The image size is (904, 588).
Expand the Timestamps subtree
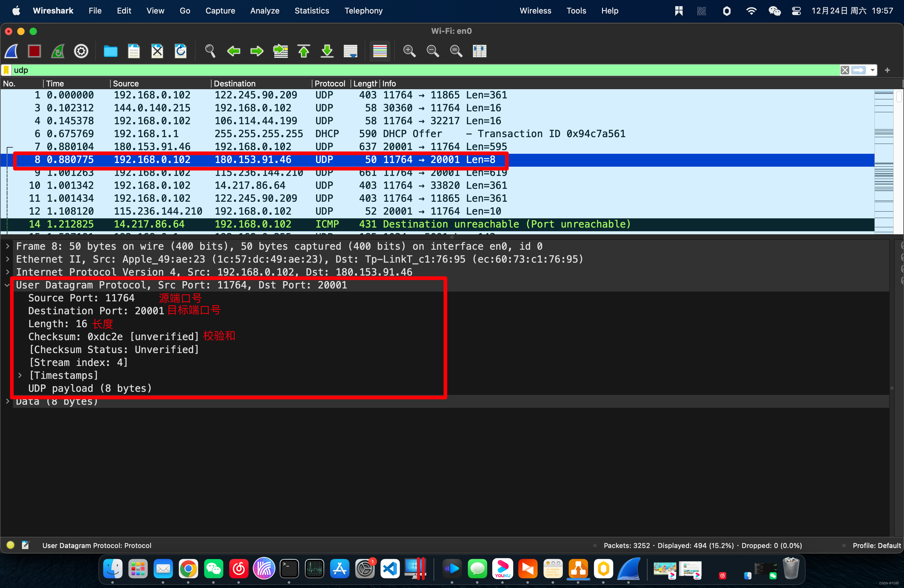[x=20, y=375]
